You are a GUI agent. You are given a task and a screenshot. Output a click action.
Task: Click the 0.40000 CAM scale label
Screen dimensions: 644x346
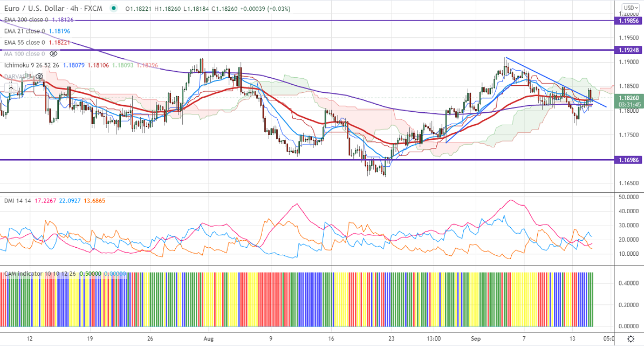click(x=629, y=283)
